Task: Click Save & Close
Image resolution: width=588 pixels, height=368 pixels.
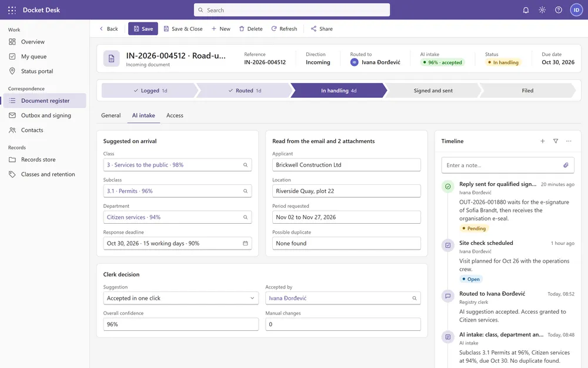Action: [x=183, y=29]
